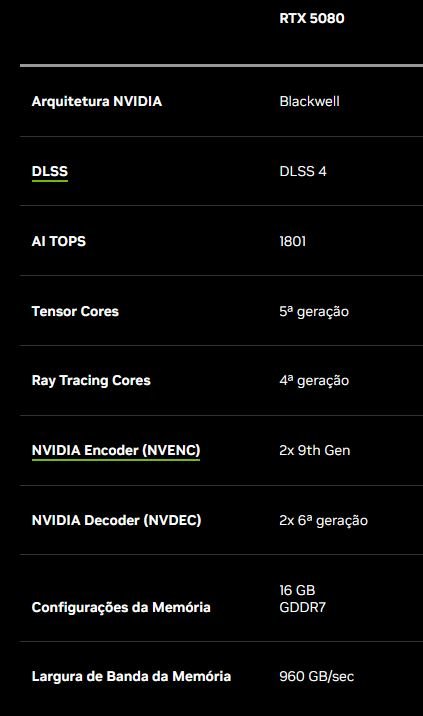Select the 5ª geração Tensor value

314,311
